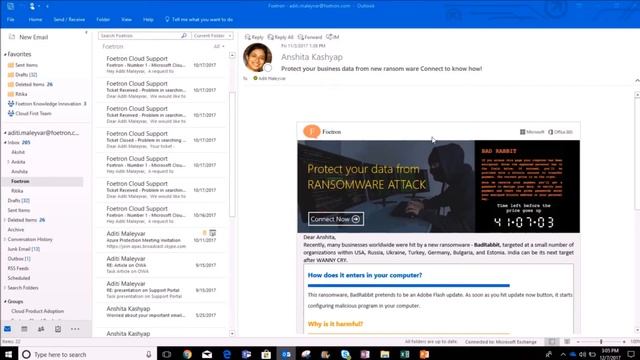Image resolution: width=640 pixels, height=360 pixels.
Task: Click the New Email button
Action: [29, 37]
